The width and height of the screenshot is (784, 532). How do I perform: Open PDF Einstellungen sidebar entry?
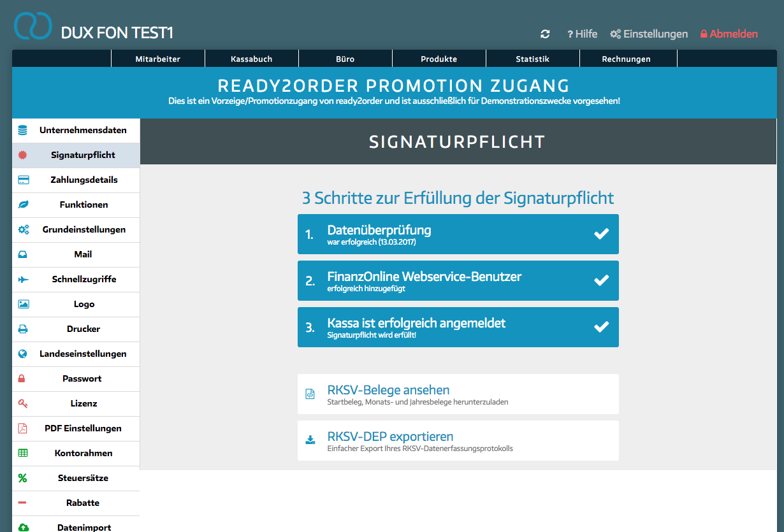coord(76,428)
